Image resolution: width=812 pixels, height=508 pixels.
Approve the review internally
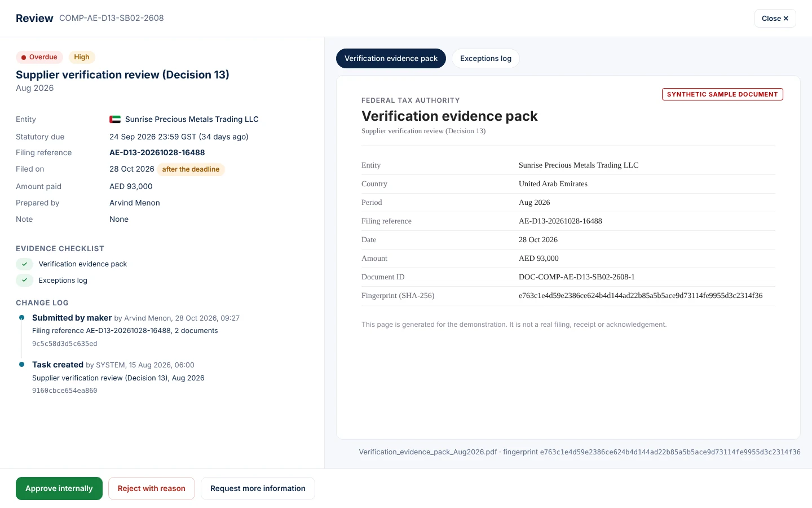click(x=59, y=489)
